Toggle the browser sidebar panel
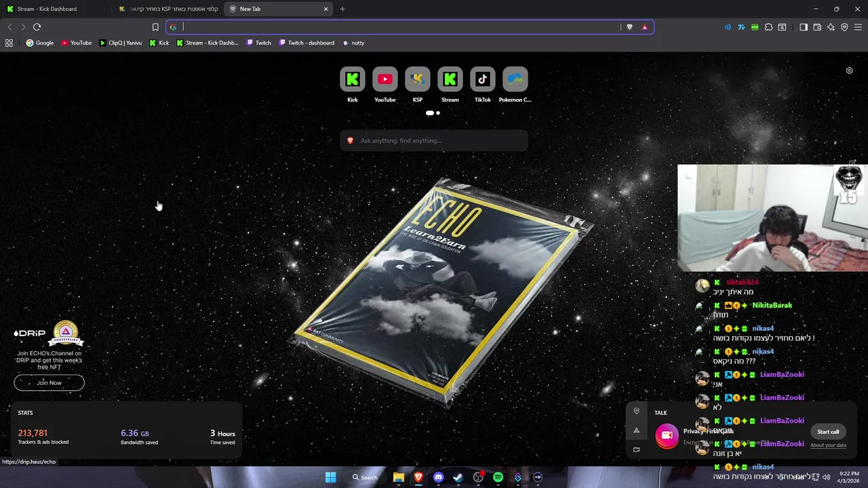The width and height of the screenshot is (868, 488). [804, 27]
